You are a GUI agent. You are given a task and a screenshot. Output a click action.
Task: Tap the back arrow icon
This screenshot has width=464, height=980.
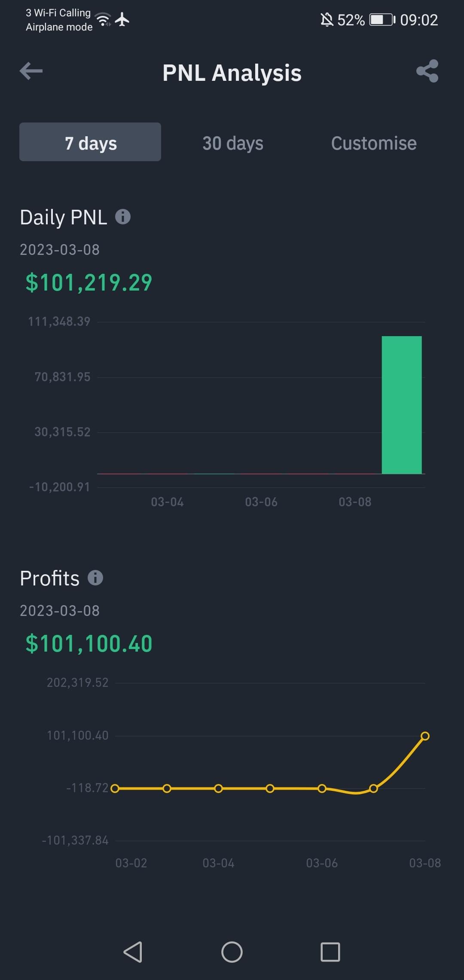(31, 71)
